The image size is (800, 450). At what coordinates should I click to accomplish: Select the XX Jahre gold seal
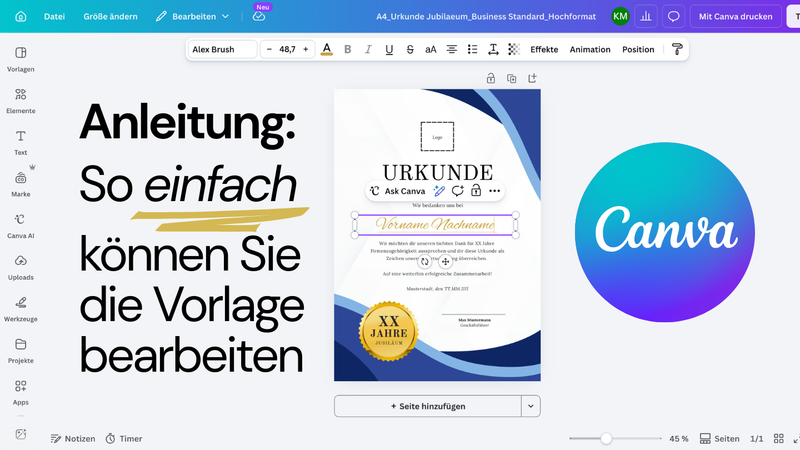click(x=389, y=331)
